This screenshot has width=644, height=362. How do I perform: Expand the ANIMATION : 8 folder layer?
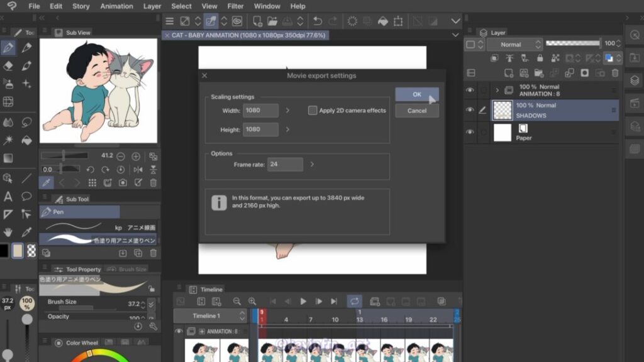[x=497, y=90]
